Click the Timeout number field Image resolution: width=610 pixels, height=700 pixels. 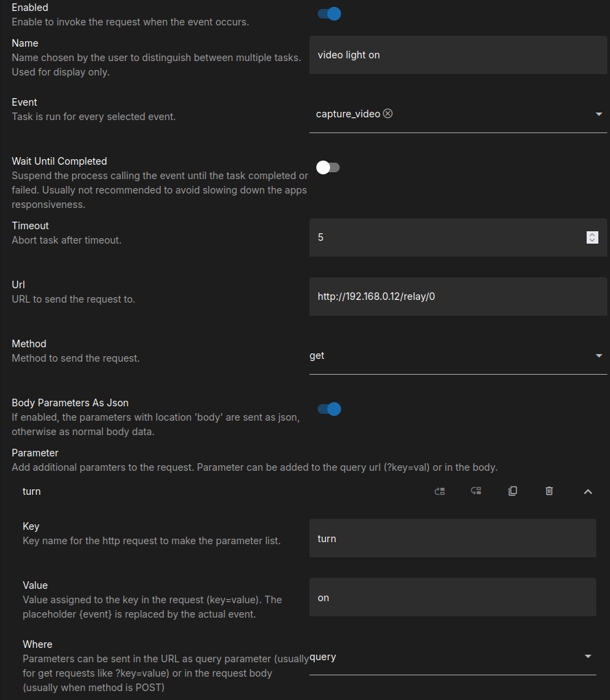tap(446, 237)
